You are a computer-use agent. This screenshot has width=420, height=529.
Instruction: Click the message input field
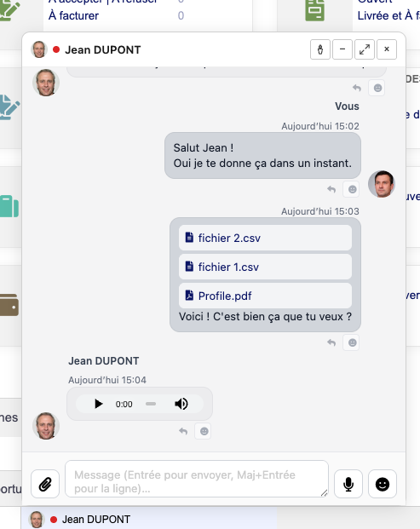click(197, 479)
